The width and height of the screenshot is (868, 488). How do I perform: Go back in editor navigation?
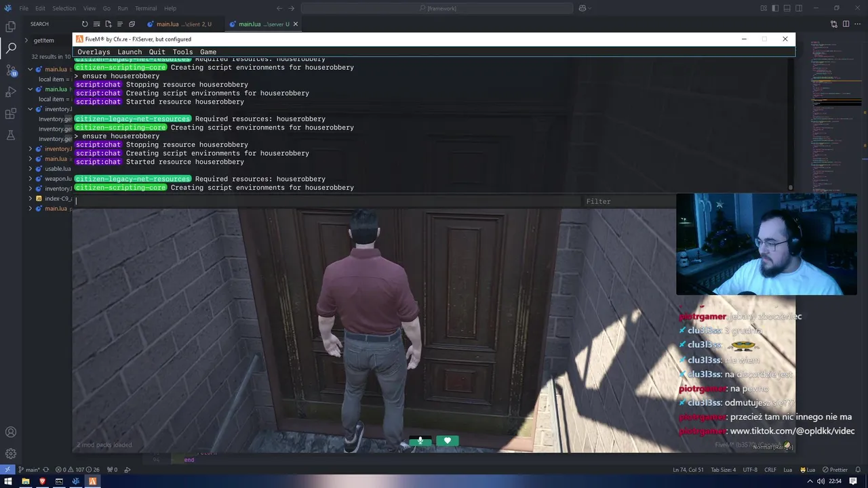(x=279, y=8)
